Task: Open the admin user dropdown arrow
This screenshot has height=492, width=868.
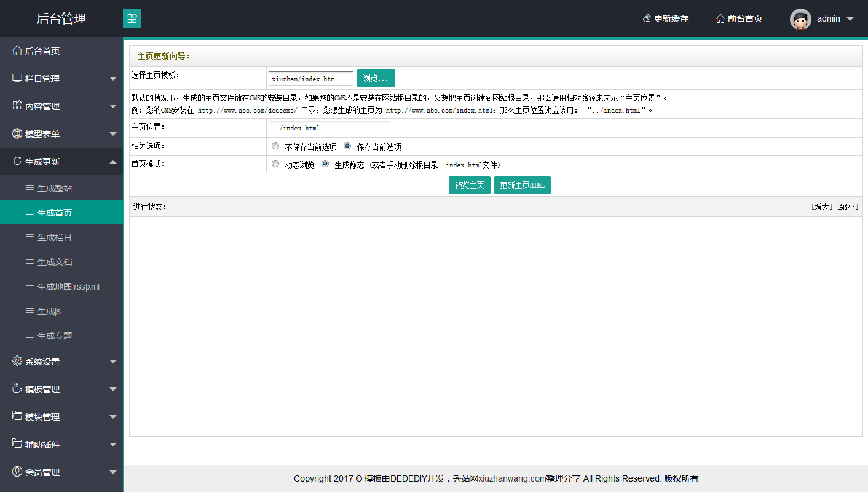Action: [x=850, y=19]
